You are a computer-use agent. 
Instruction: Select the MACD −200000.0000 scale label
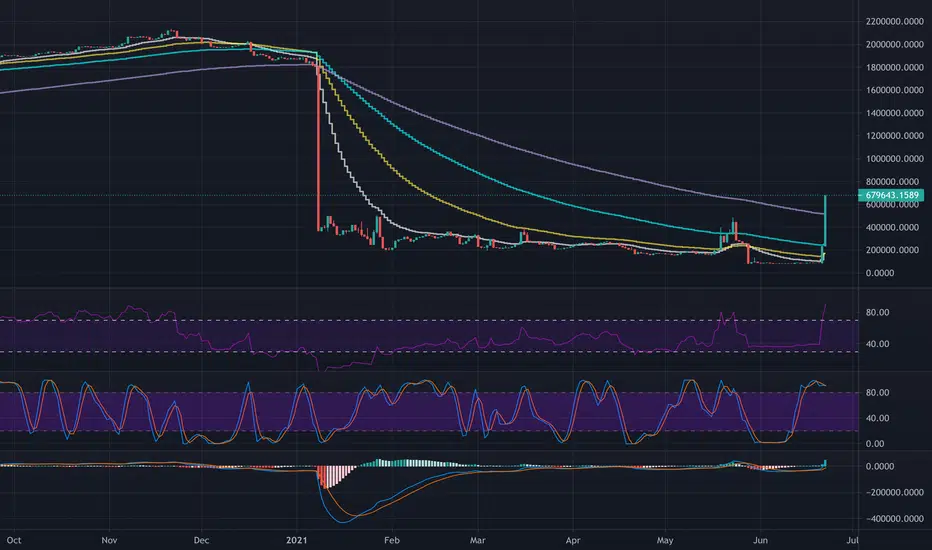895,492
